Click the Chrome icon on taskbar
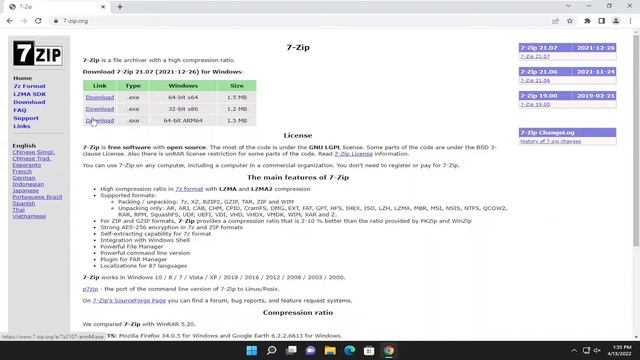 389,351
